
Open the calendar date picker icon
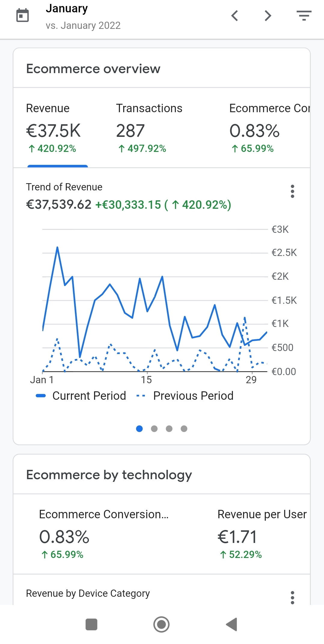point(23,16)
